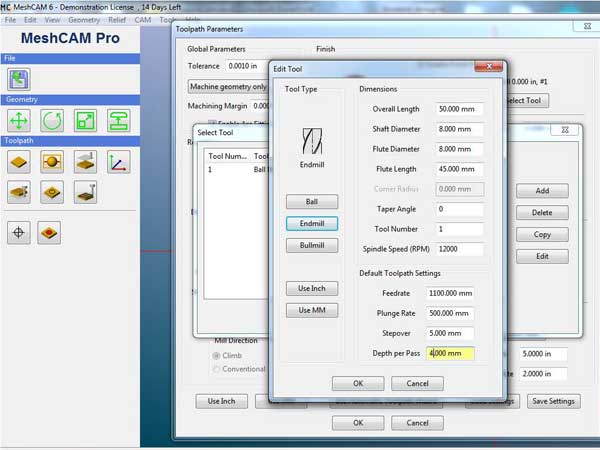Click Add in the Select Tool dialog
Image resolution: width=600 pixels, height=450 pixels.
click(x=542, y=191)
